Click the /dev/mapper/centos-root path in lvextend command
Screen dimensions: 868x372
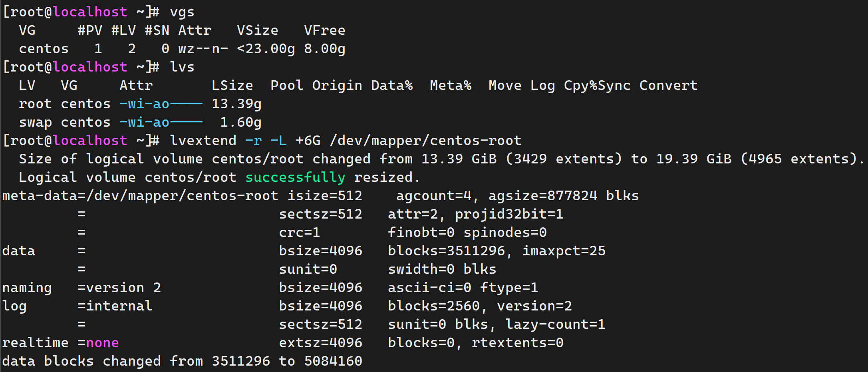click(x=425, y=141)
